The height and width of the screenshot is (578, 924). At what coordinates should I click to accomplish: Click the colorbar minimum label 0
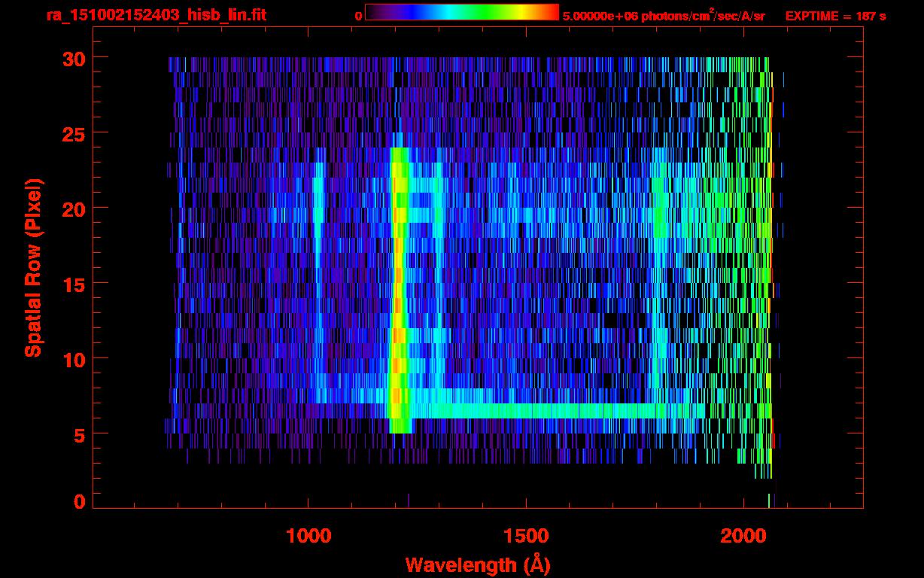click(x=358, y=16)
